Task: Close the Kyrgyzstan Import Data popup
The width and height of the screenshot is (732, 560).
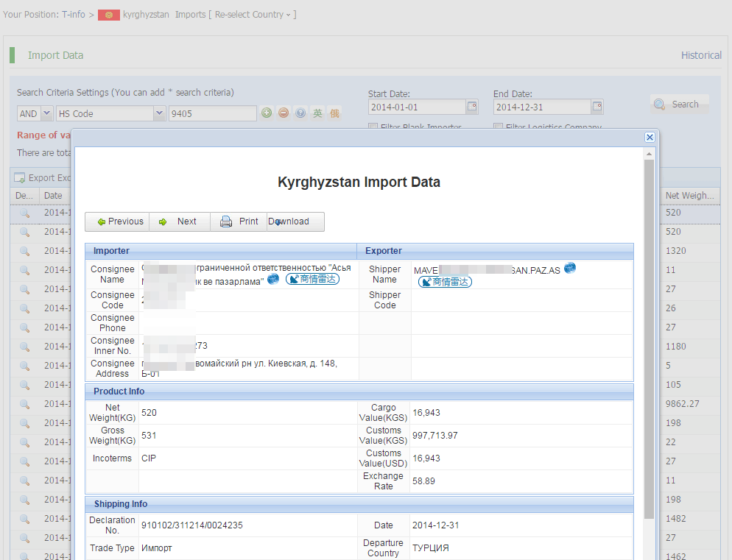Action: (x=650, y=137)
